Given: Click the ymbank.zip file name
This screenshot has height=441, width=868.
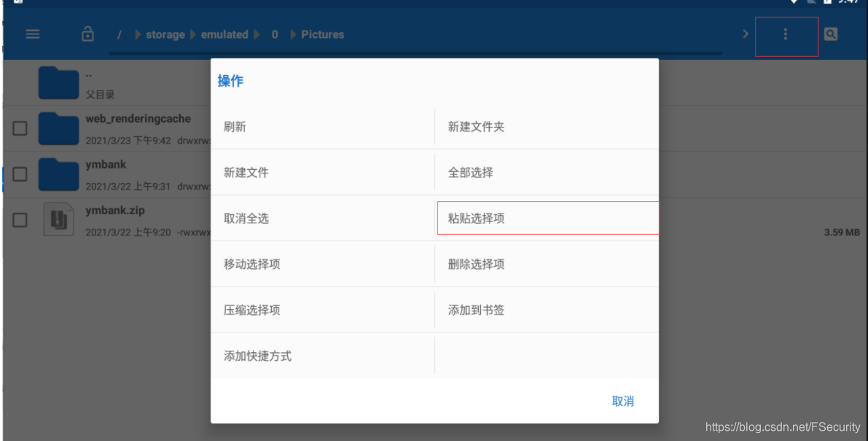Looking at the screenshot, I should point(115,210).
